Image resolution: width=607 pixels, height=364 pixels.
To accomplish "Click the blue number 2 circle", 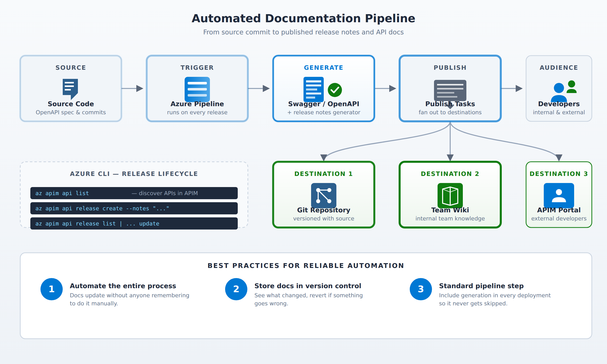I will point(236,289).
